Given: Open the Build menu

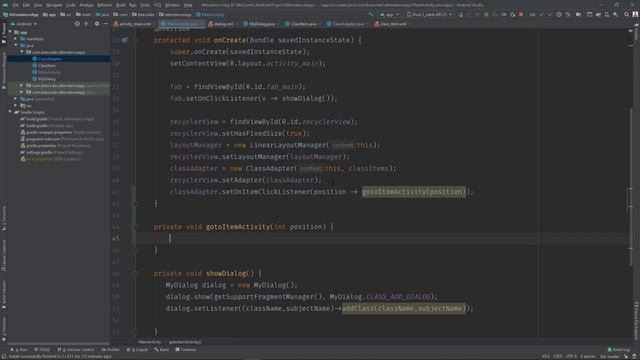Looking at the screenshot, I should coord(121,5).
